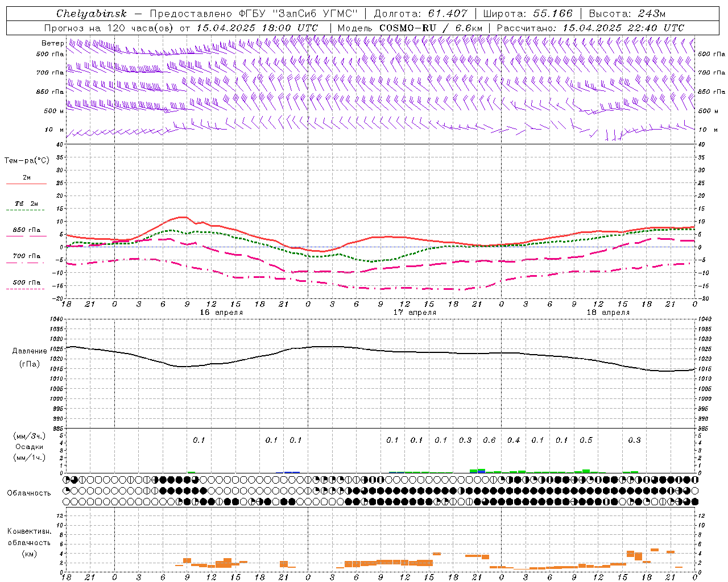Click the 'Облачность' cloud cover row label
Image resolution: width=728 pixels, height=582 pixels.
(x=29, y=493)
